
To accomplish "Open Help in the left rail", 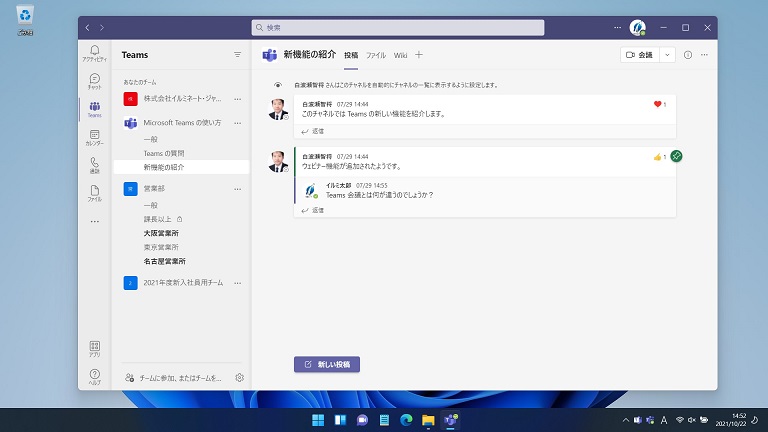I will 95,377.
